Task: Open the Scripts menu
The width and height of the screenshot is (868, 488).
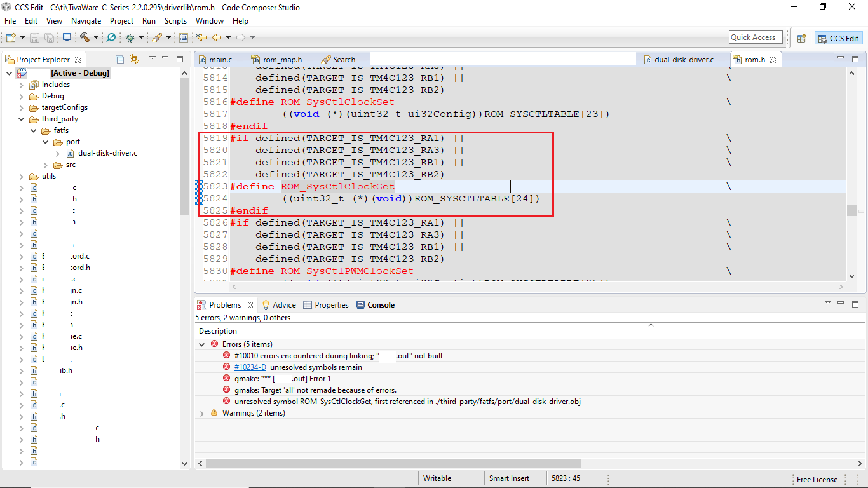Action: click(x=175, y=21)
